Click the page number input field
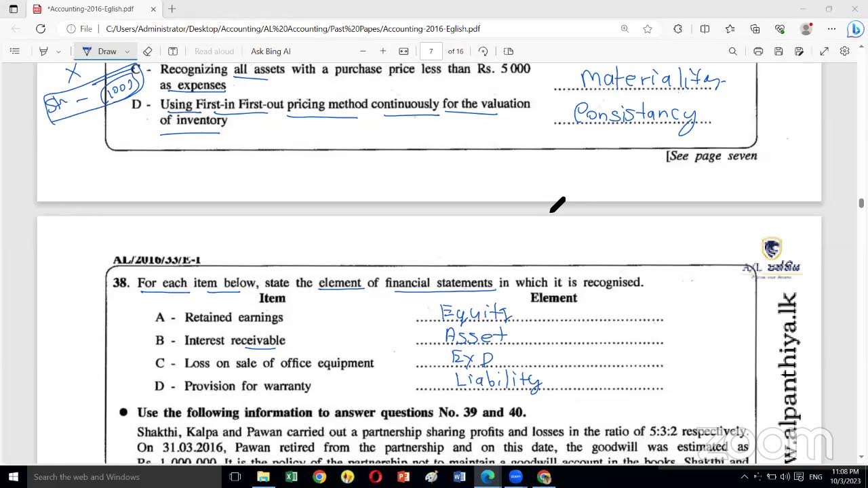 (x=431, y=52)
